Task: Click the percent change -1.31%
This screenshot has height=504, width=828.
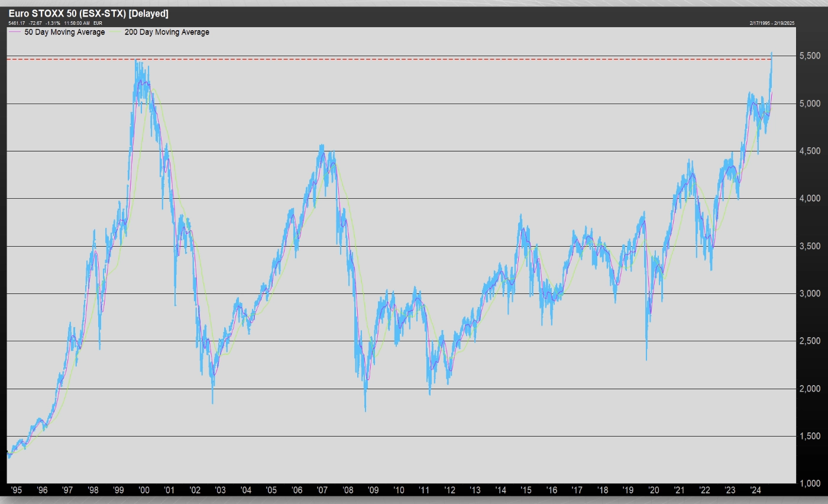Action: [53, 23]
